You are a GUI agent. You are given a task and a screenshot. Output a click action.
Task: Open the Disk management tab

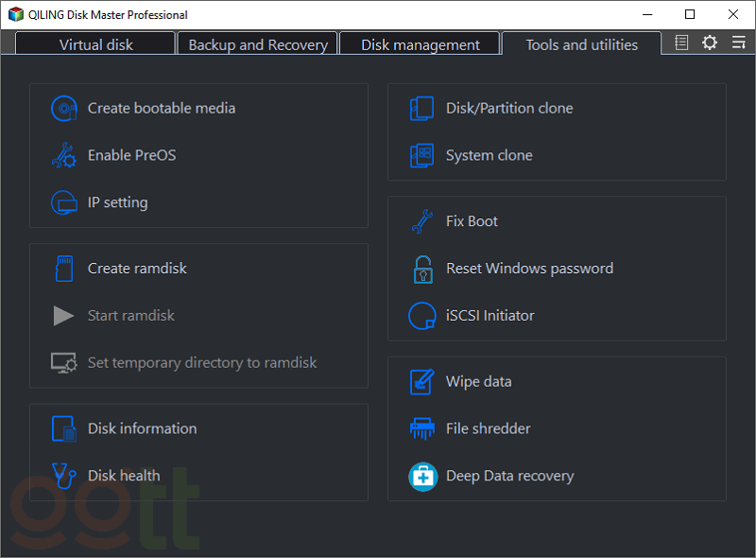(x=420, y=44)
